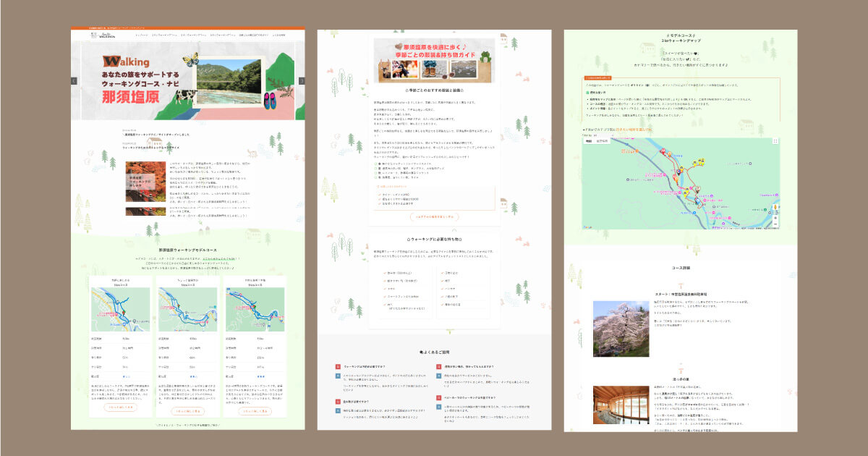Image resolution: width=868 pixels, height=456 pixels.
Task: Toggle fullscreen on the walking map
Action: pyautogui.click(x=775, y=141)
